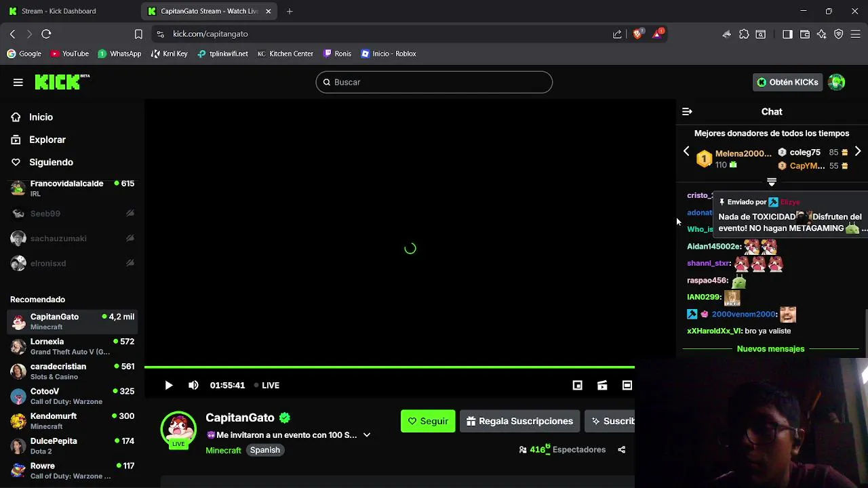Open the extensions puzzle icon
The height and width of the screenshot is (488, 868).
(744, 34)
